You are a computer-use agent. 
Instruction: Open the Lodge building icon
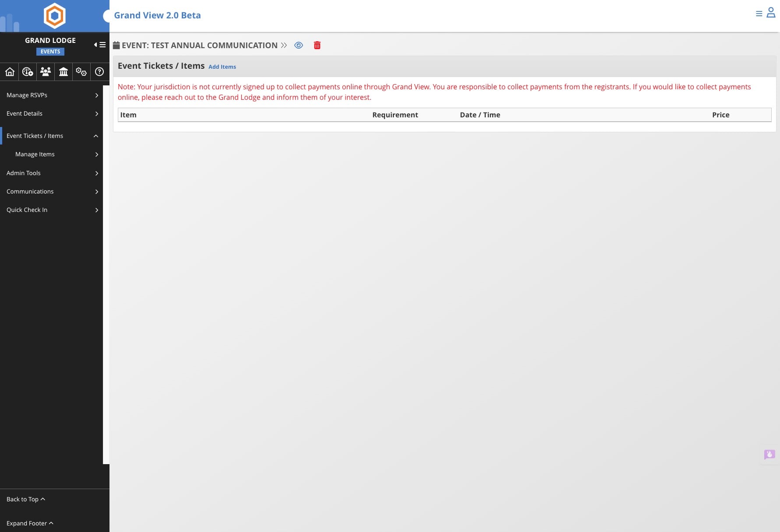tap(64, 72)
